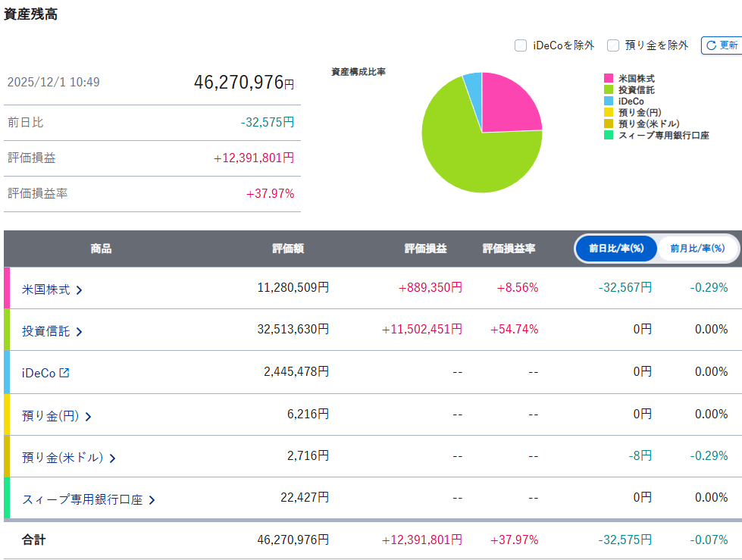This screenshot has width=742, height=560.
Task: Click the 評価額 column header
Action: point(288,249)
